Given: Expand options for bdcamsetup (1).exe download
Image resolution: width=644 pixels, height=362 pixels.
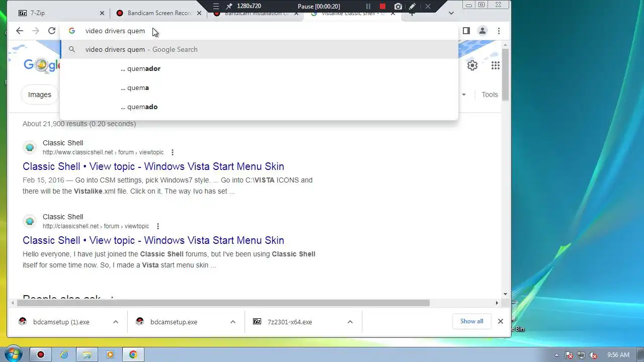Looking at the screenshot, I should pos(116,322).
